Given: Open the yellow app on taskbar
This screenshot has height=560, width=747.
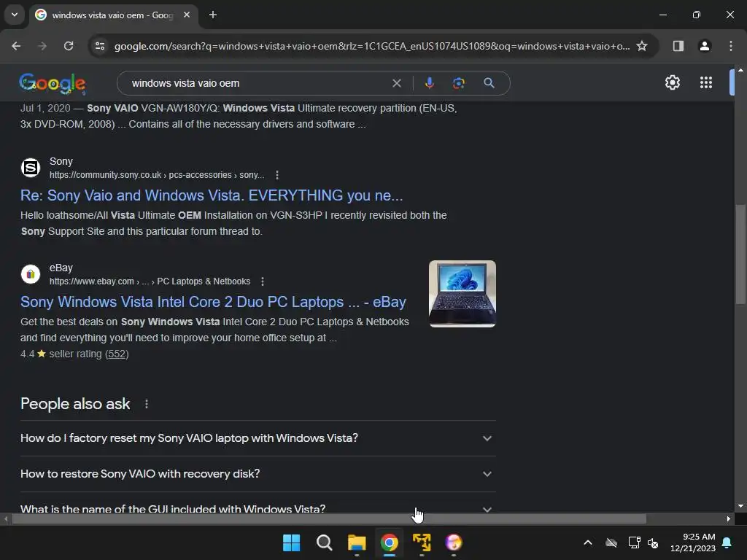Looking at the screenshot, I should click(422, 542).
